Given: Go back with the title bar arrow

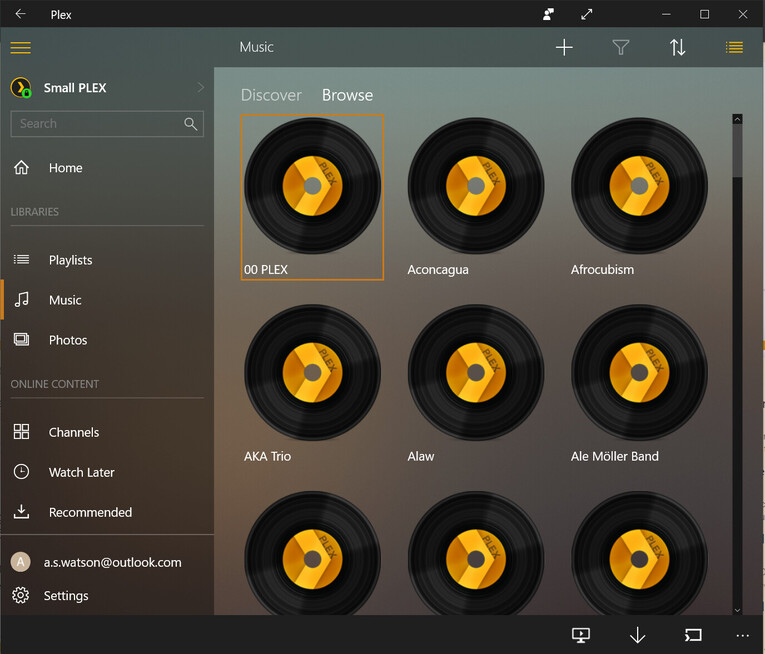Looking at the screenshot, I should (x=20, y=14).
